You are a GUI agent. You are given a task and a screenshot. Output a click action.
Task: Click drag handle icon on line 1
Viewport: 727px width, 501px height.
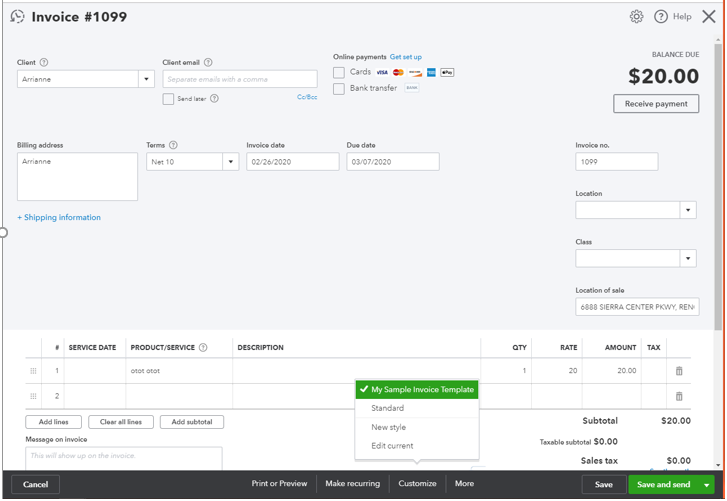[33, 371]
